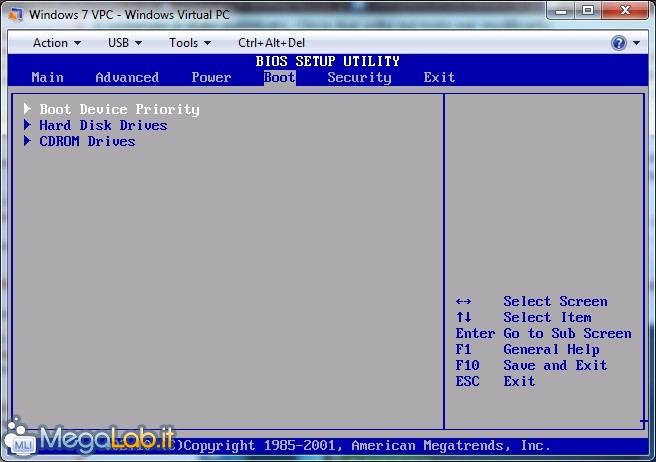Image resolution: width=656 pixels, height=462 pixels.
Task: Open the blue Help question mark icon
Action: click(x=619, y=43)
